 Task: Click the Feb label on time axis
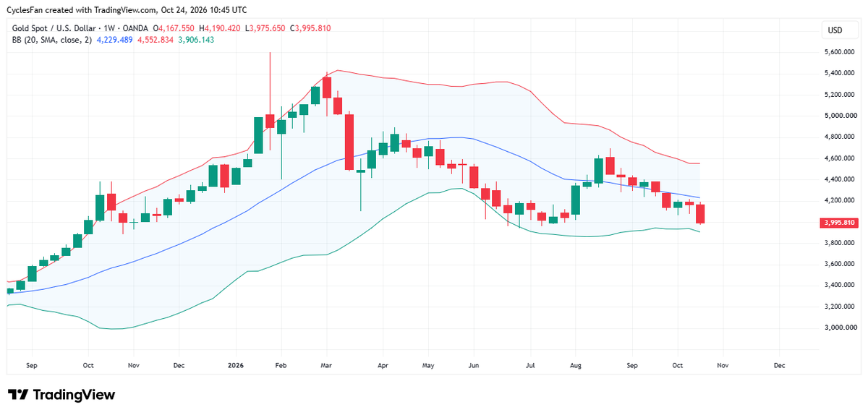281,366
